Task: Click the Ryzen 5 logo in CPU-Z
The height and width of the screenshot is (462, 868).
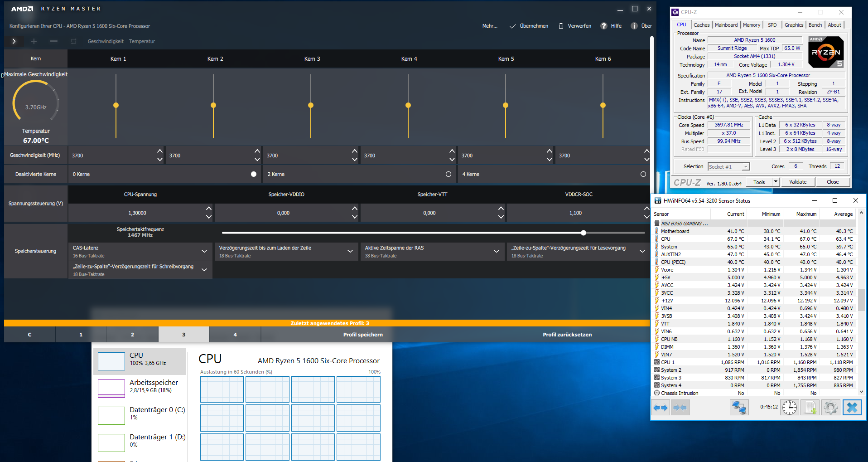Action: [x=826, y=52]
